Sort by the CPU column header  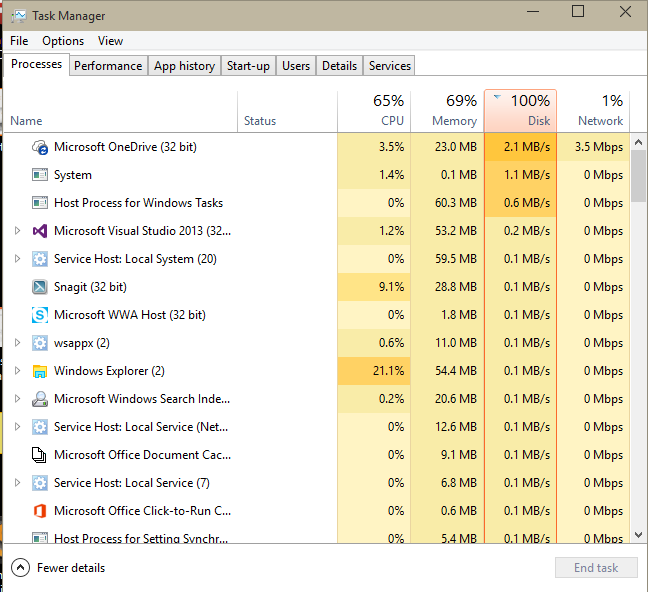(374, 112)
